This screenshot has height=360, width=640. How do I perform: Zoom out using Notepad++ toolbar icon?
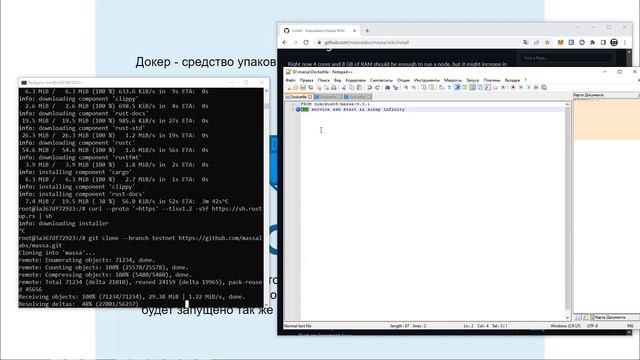(413, 87)
